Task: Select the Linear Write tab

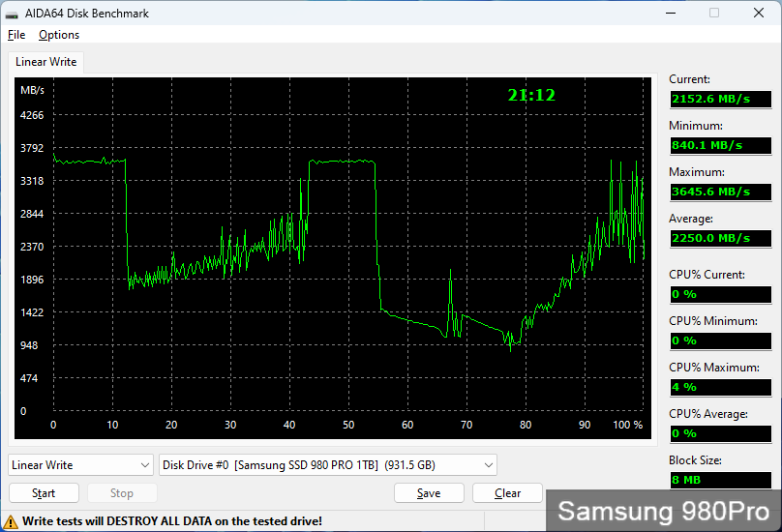Action: pyautogui.click(x=45, y=62)
